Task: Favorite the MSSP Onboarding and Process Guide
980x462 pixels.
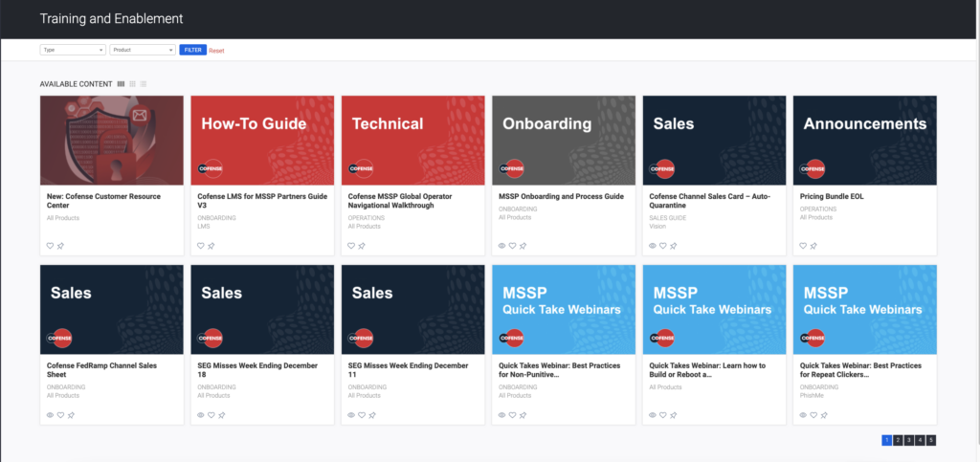Action: pos(513,246)
